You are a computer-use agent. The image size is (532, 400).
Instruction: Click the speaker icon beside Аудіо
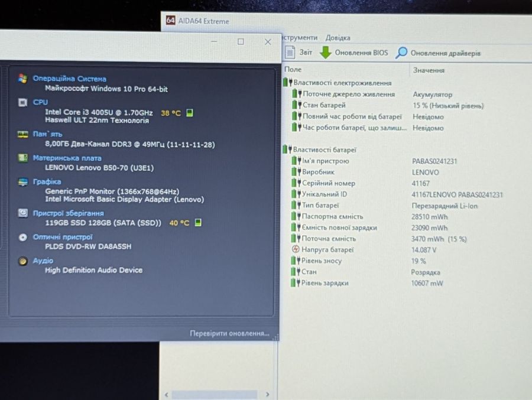point(22,261)
